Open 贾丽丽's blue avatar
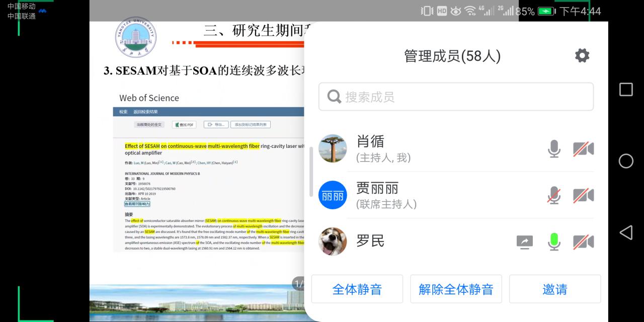 pyautogui.click(x=333, y=195)
